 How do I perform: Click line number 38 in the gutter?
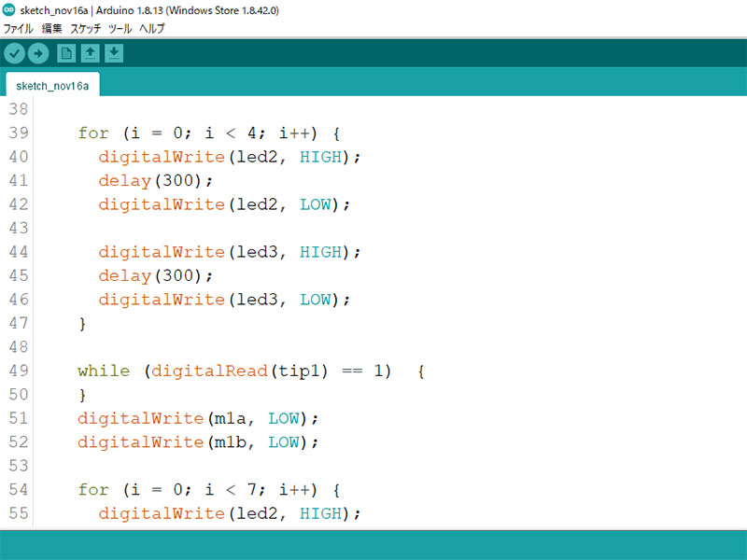[19, 109]
